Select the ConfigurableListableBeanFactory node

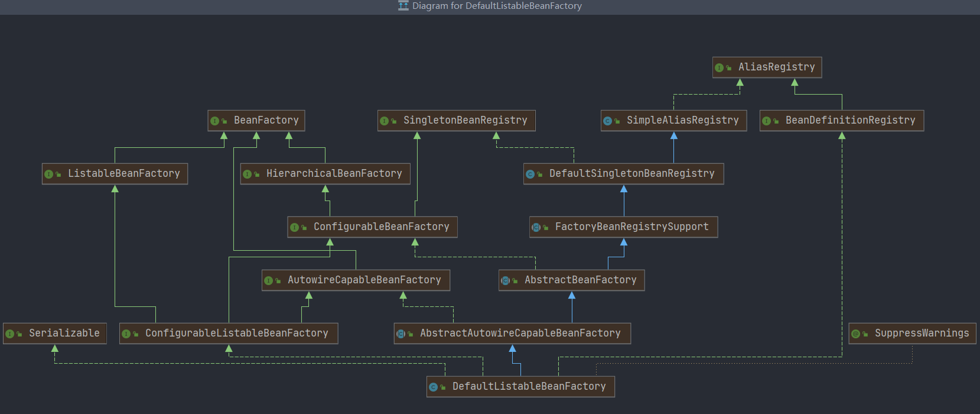pos(229,334)
